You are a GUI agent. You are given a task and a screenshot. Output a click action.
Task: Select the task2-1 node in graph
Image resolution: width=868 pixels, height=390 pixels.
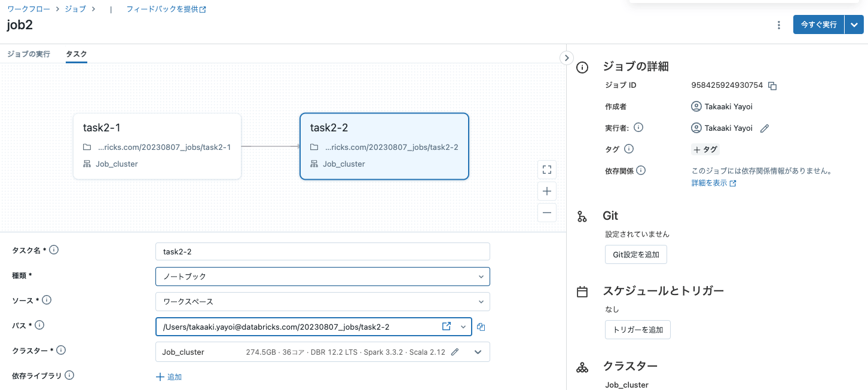(157, 146)
